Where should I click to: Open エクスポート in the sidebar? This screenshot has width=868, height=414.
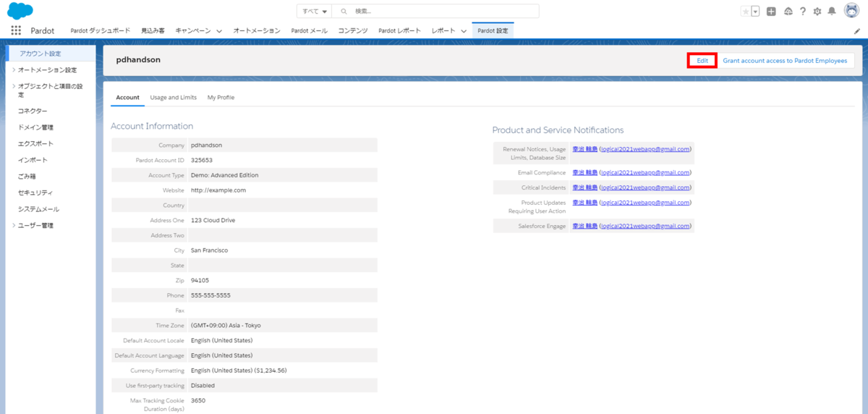pyautogui.click(x=35, y=144)
